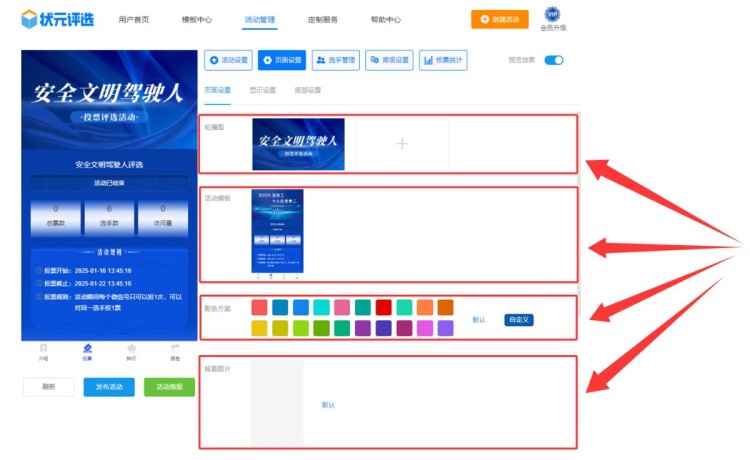Image resolution: width=750 pixels, height=460 pixels.
Task: Select the 介绍 icon in preview nav
Action: pyautogui.click(x=43, y=350)
